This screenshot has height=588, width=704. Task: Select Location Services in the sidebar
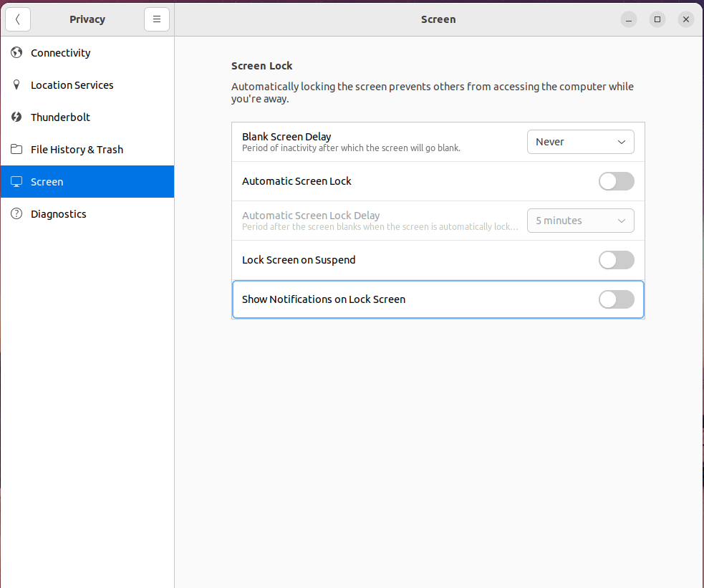click(x=72, y=85)
